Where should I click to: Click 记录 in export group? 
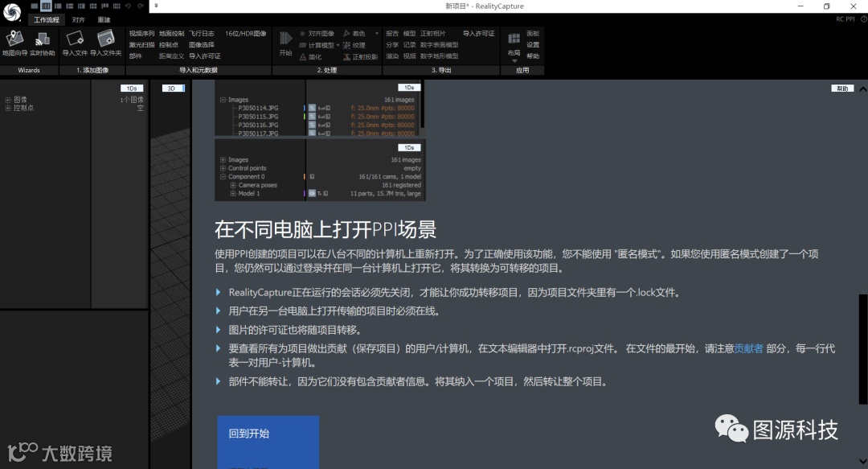tap(410, 45)
